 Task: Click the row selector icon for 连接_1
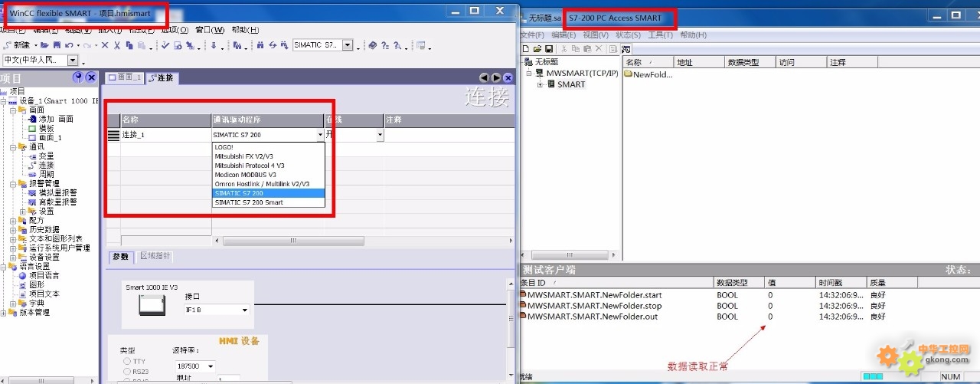113,134
